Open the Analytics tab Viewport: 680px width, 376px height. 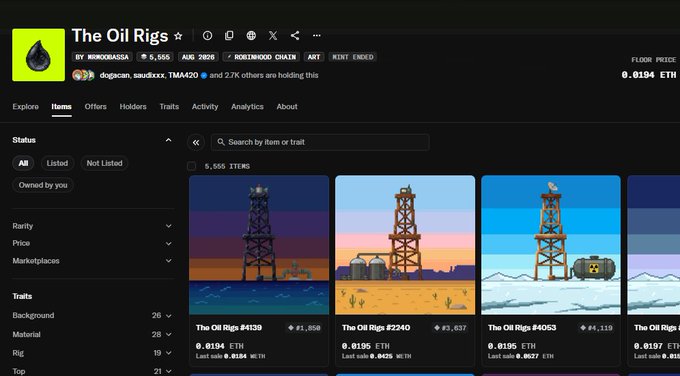(x=247, y=107)
